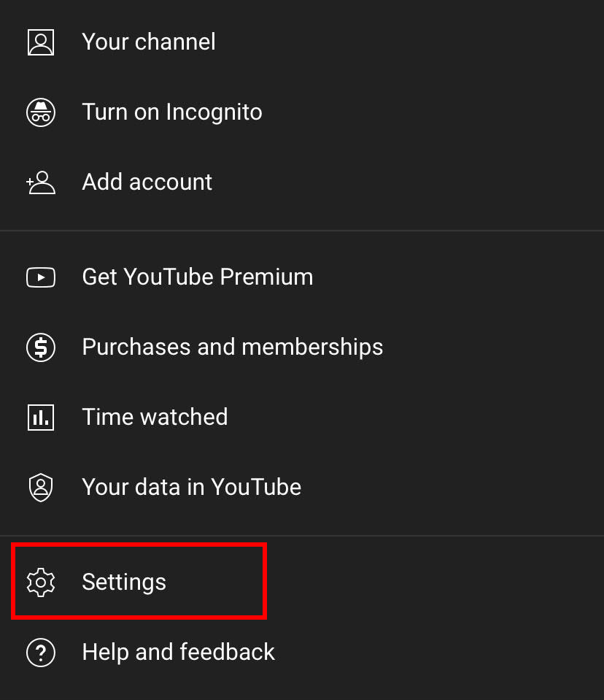Click inside the red-highlighted Settings row
Viewport: 604px width, 700px height.
pos(139,581)
